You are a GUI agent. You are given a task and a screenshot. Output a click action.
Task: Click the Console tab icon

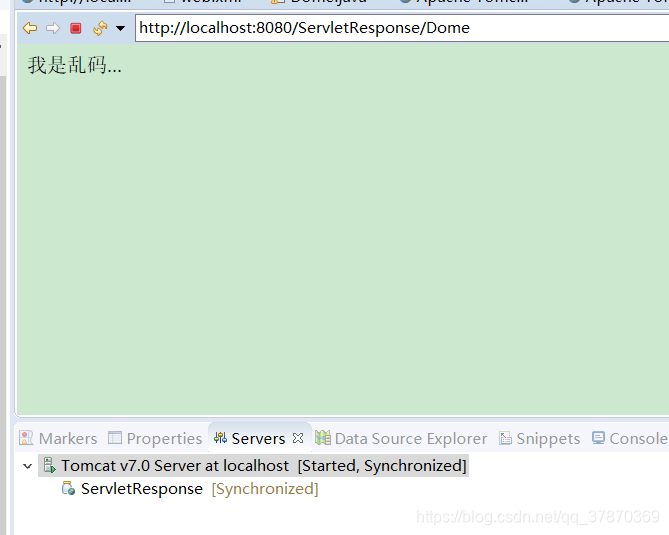click(598, 438)
